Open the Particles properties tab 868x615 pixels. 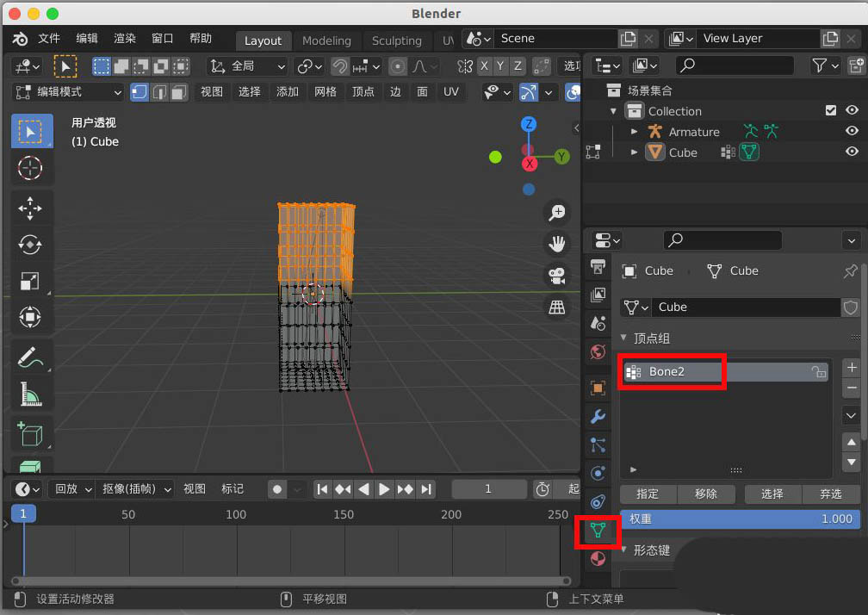pyautogui.click(x=598, y=445)
